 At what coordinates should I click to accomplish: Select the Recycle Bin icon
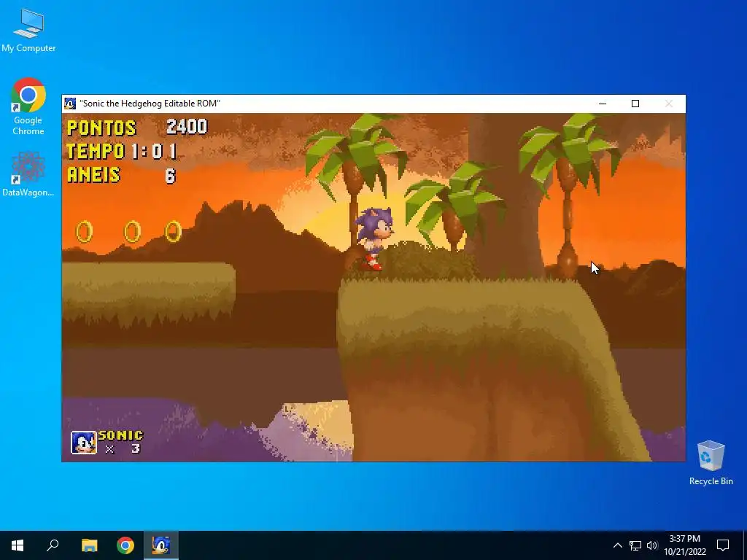[x=711, y=463]
